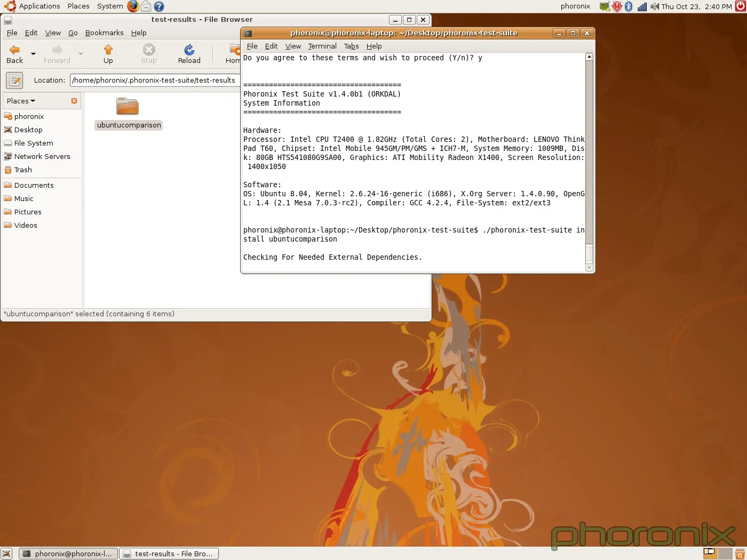Open the Tabs menu in terminal

click(351, 46)
